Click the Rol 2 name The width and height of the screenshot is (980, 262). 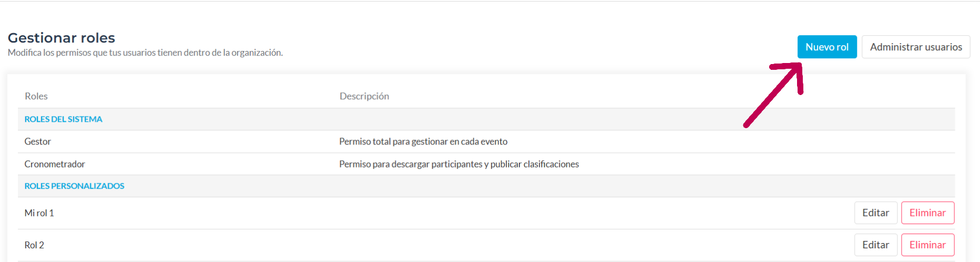point(34,245)
